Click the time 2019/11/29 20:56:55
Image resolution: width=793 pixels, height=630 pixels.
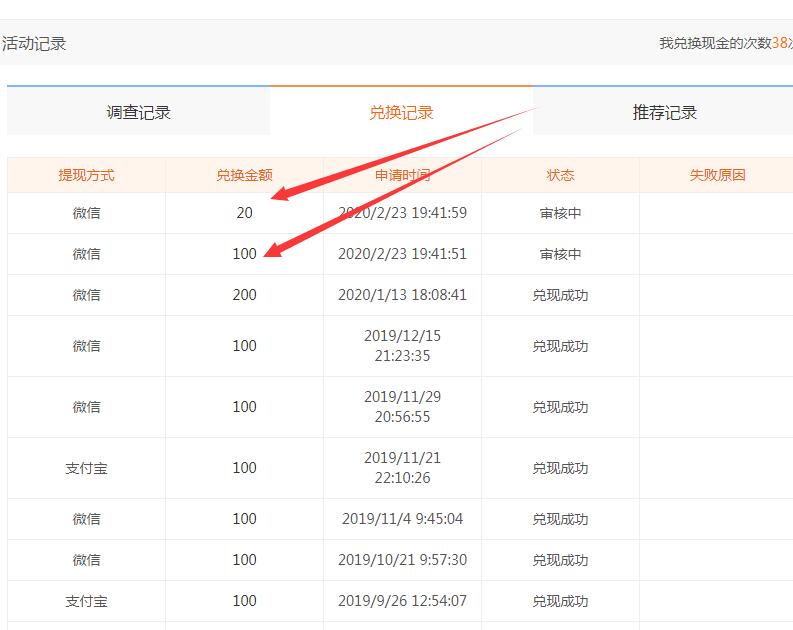pyautogui.click(x=403, y=407)
